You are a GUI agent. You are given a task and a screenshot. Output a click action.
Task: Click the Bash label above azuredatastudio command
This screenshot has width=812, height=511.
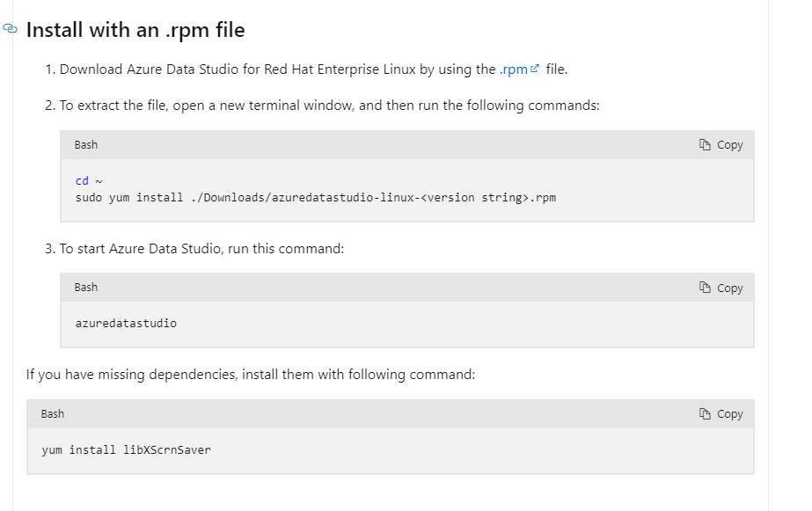86,288
